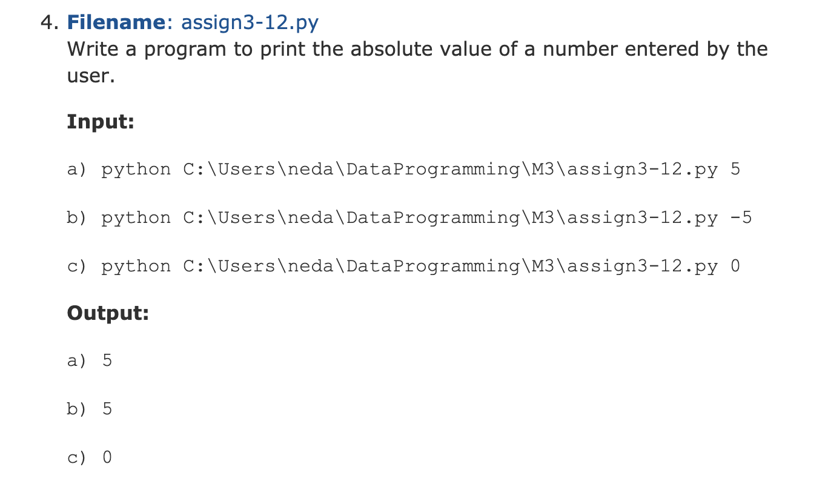The width and height of the screenshot is (825, 504).
Task: Click output line b showing 5
Action: coord(90,409)
